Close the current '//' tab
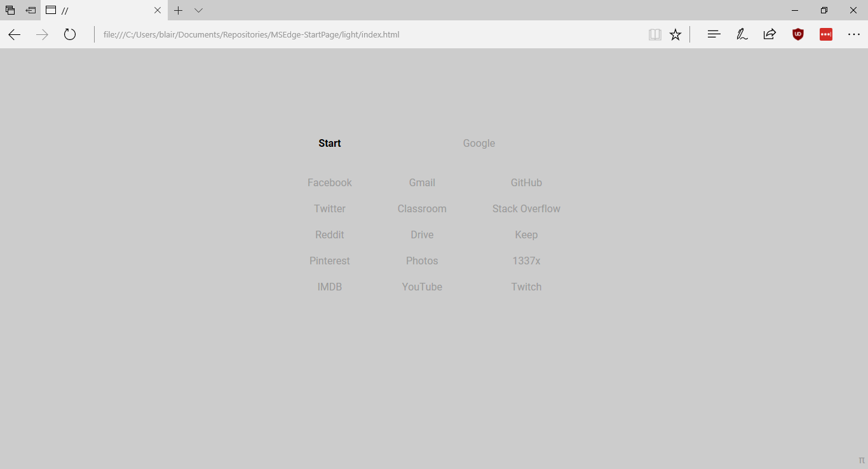The width and height of the screenshot is (868, 469). (158, 10)
